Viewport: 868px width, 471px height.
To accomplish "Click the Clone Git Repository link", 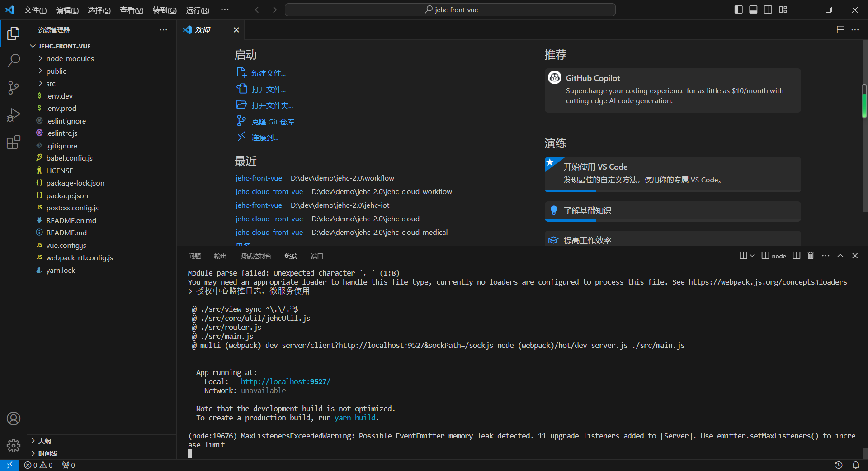I will pyautogui.click(x=268, y=122).
